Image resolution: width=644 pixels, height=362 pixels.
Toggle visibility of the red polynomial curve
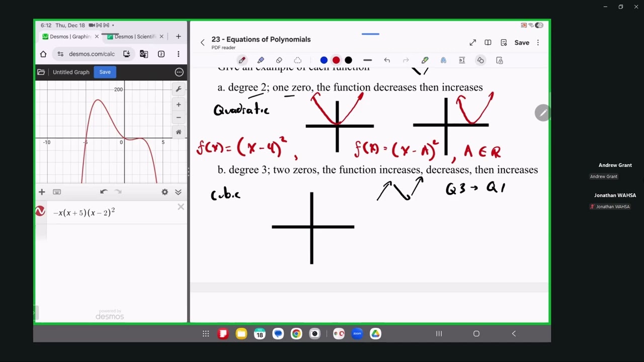(x=40, y=212)
